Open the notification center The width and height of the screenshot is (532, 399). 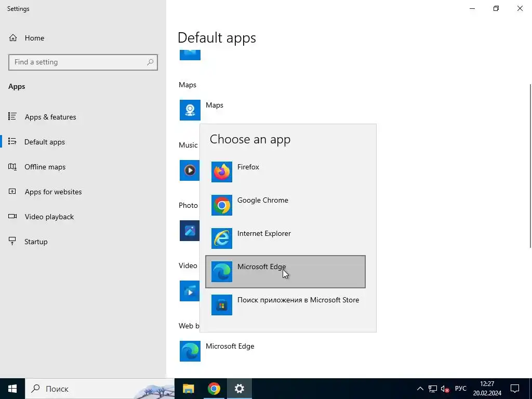click(515, 389)
